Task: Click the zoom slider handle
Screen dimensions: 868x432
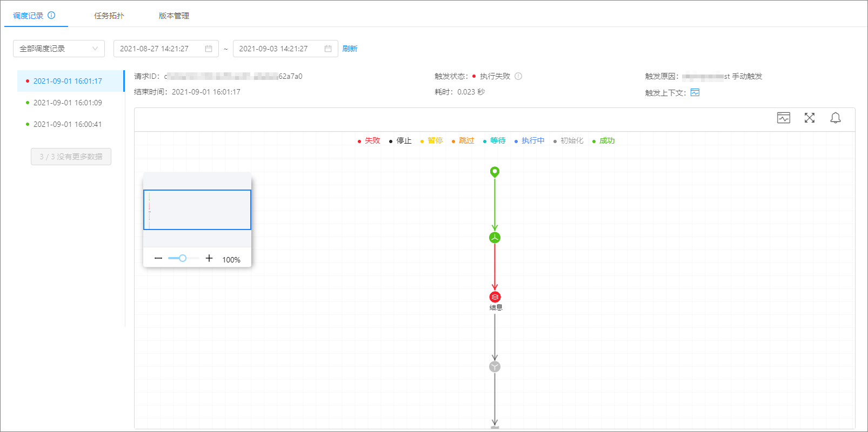Action: pyautogui.click(x=183, y=258)
